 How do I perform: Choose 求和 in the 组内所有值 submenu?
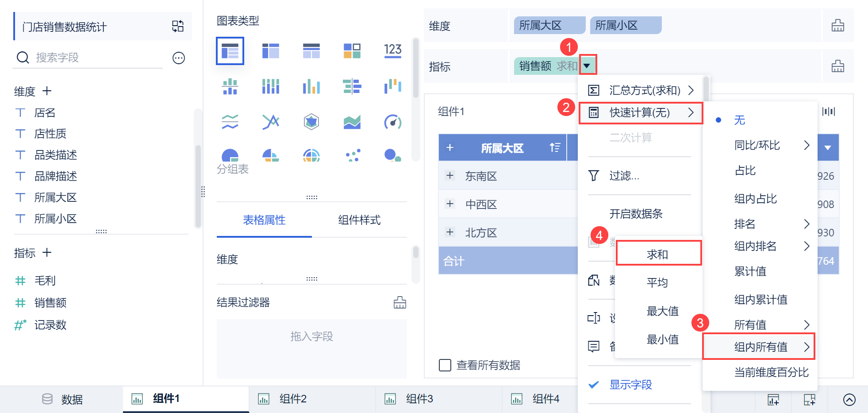[659, 254]
